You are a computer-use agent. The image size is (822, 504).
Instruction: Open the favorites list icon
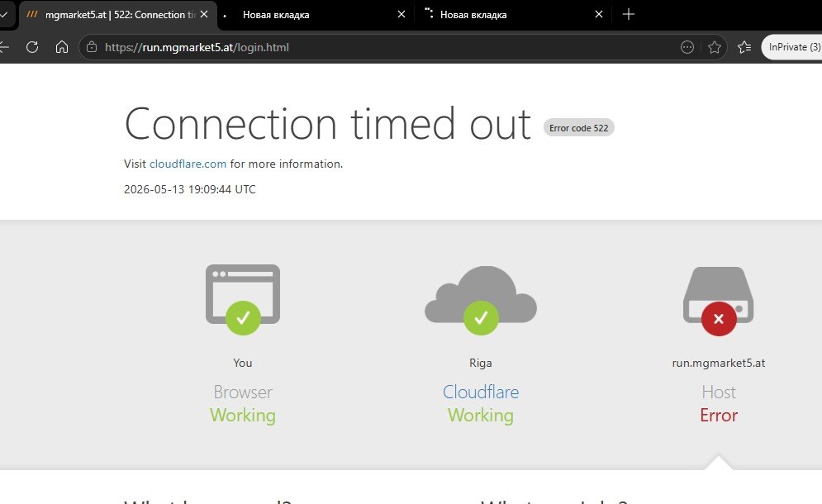click(744, 47)
